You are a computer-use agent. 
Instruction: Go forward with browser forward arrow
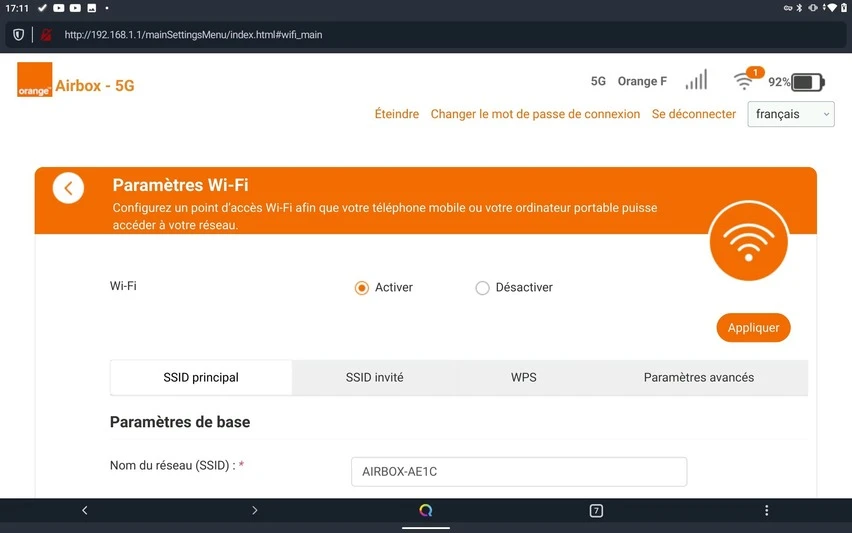point(255,510)
